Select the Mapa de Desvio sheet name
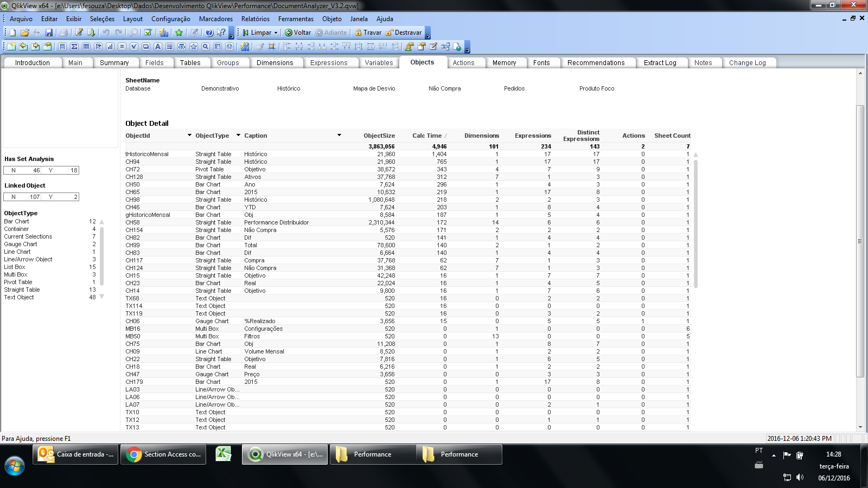868x488 pixels. point(374,88)
